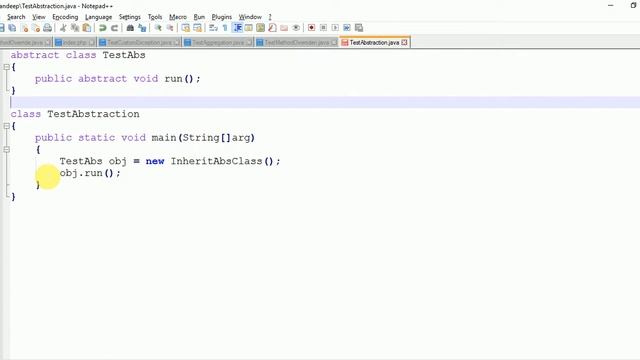Close the TestAbstraction.java tab
The width and height of the screenshot is (640, 360).
coord(404,42)
